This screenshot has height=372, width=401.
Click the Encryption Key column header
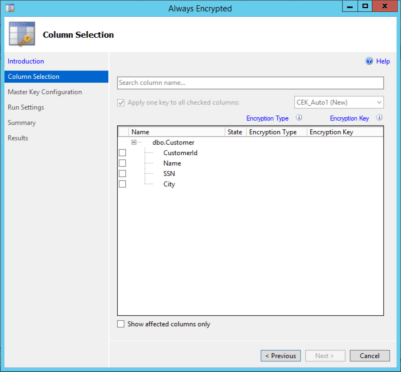[345, 132]
